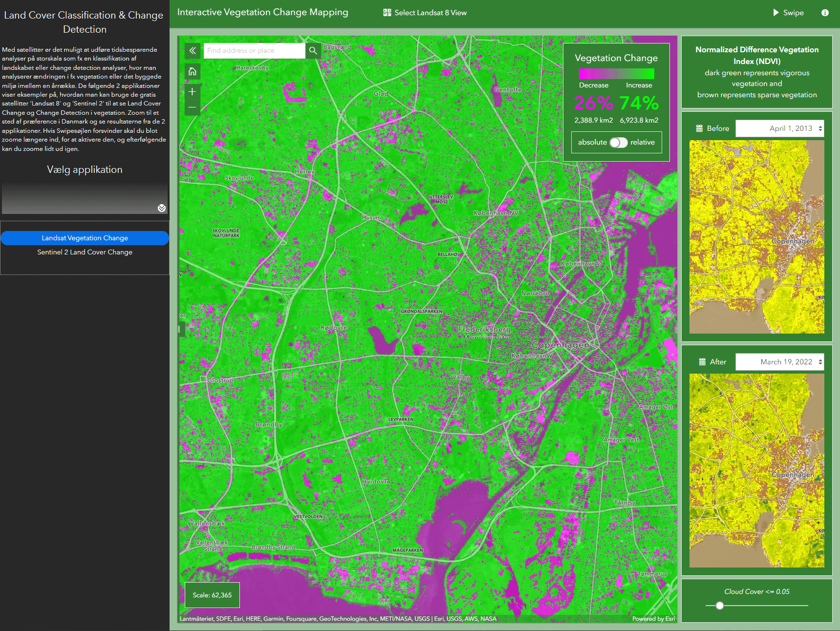Open the Before date calendar icon
The height and width of the screenshot is (631, 840).
point(699,128)
